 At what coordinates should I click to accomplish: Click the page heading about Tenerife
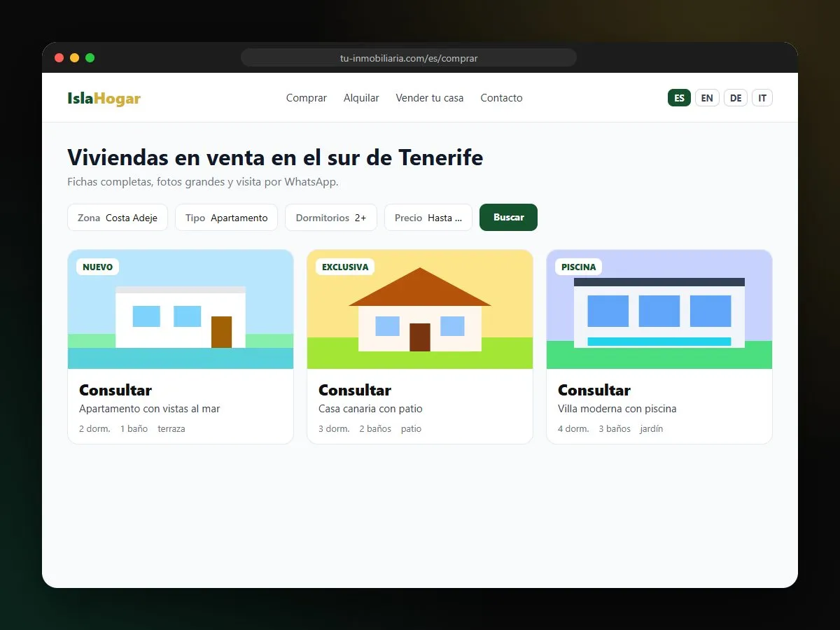click(275, 157)
